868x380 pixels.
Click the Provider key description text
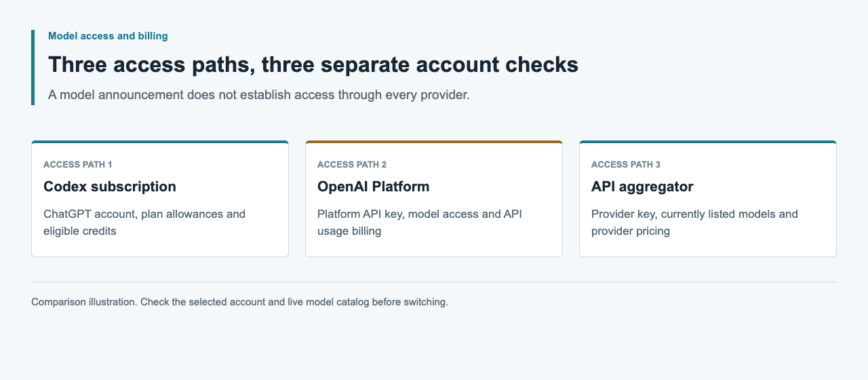point(694,223)
